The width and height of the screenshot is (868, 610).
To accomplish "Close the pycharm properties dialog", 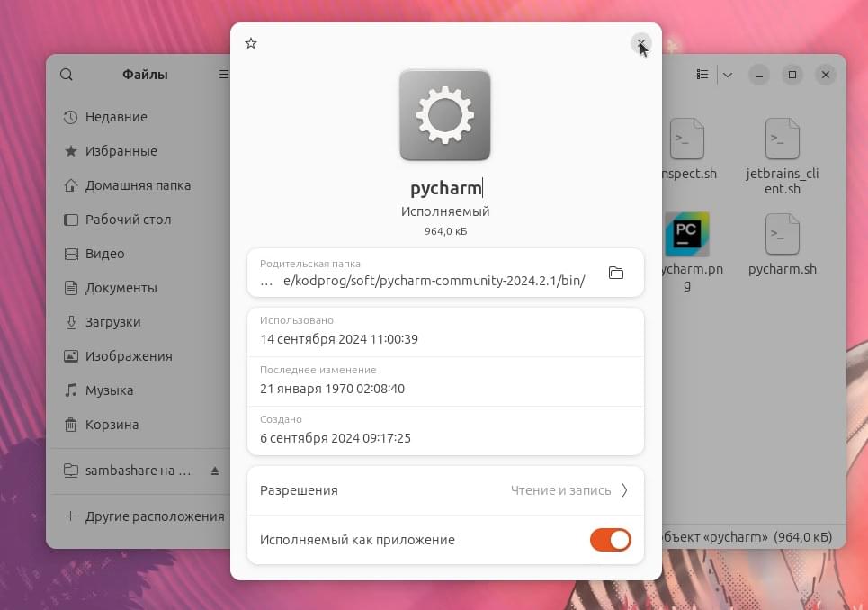I will (x=641, y=43).
